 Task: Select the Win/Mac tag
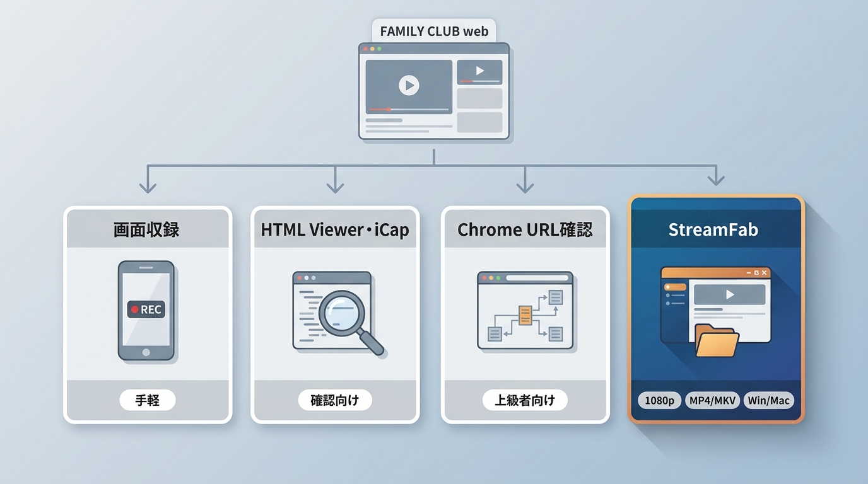click(770, 400)
